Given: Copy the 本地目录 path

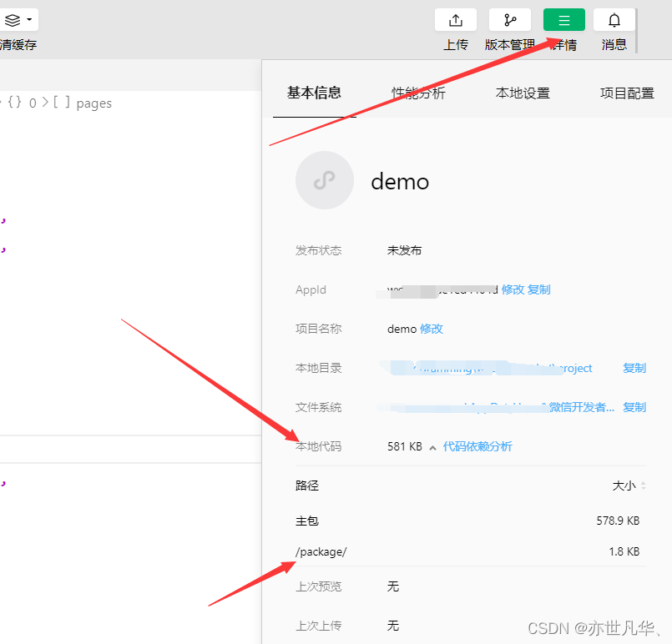Looking at the screenshot, I should pyautogui.click(x=634, y=368).
